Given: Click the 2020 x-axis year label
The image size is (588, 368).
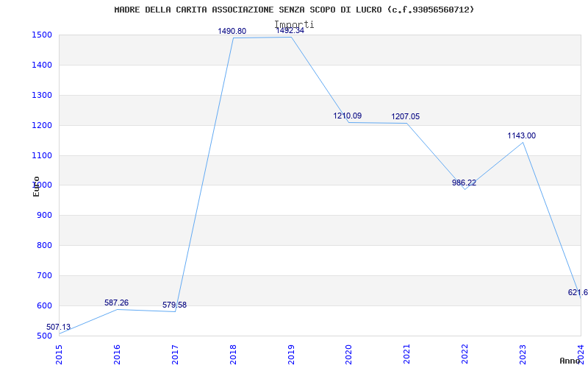Looking at the screenshot, I should [x=348, y=355].
